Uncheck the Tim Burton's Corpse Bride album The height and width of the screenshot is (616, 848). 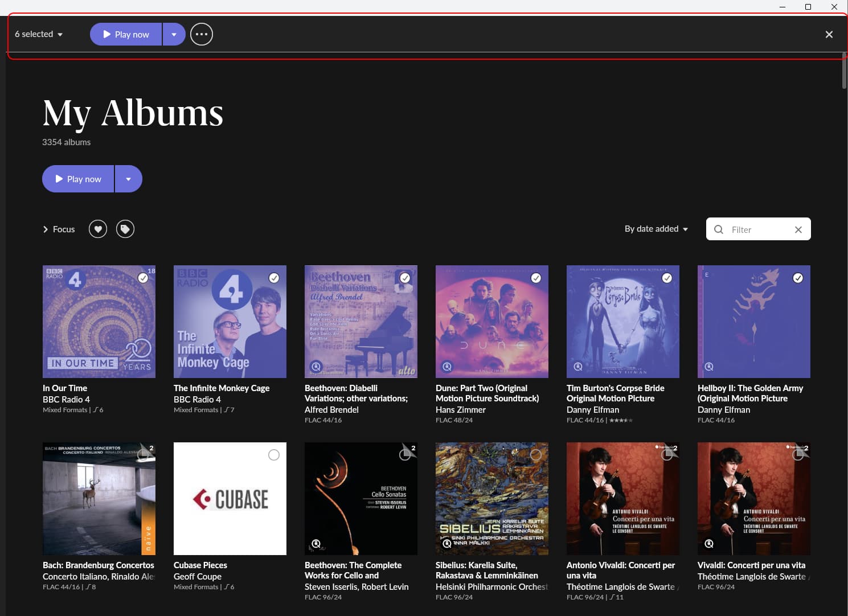click(x=667, y=278)
